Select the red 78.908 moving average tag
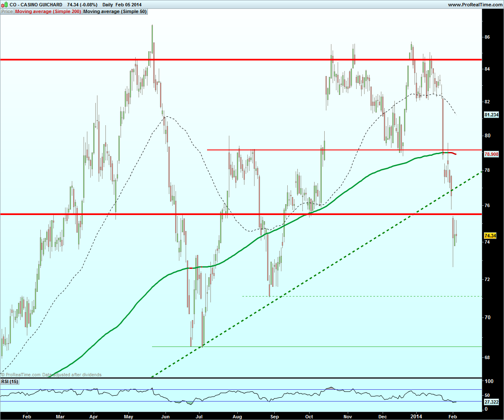 [491, 154]
